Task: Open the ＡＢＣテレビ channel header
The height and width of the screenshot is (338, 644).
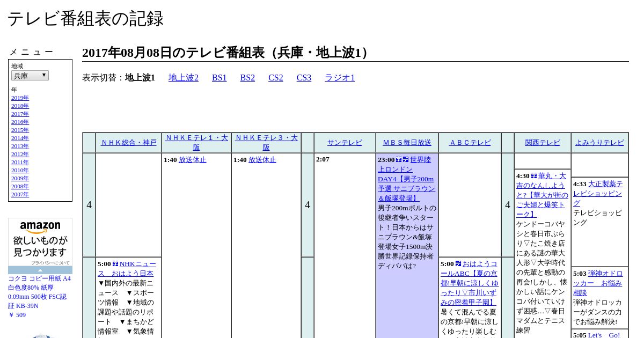Action: tap(470, 143)
